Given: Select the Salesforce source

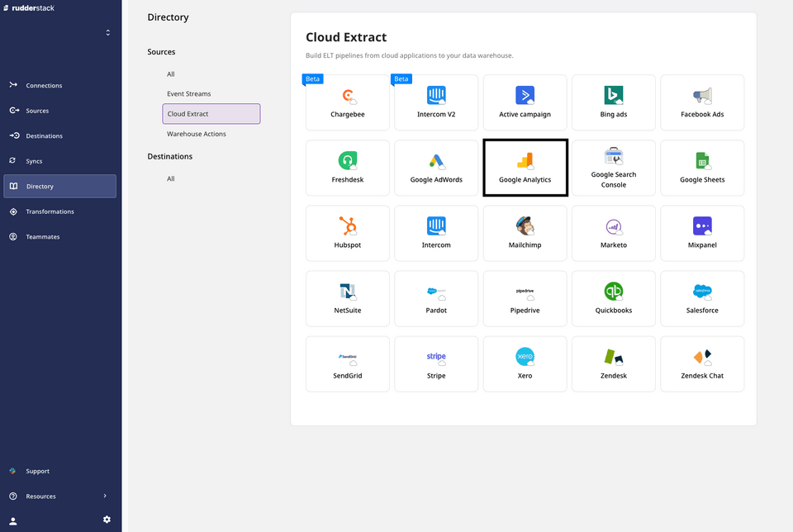Looking at the screenshot, I should 702,298.
